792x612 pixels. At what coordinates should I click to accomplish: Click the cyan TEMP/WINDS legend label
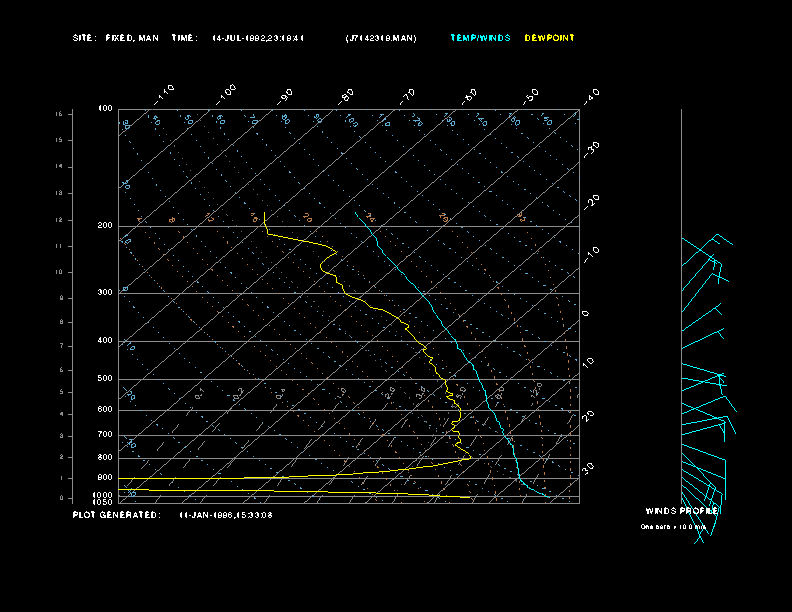pyautogui.click(x=480, y=38)
